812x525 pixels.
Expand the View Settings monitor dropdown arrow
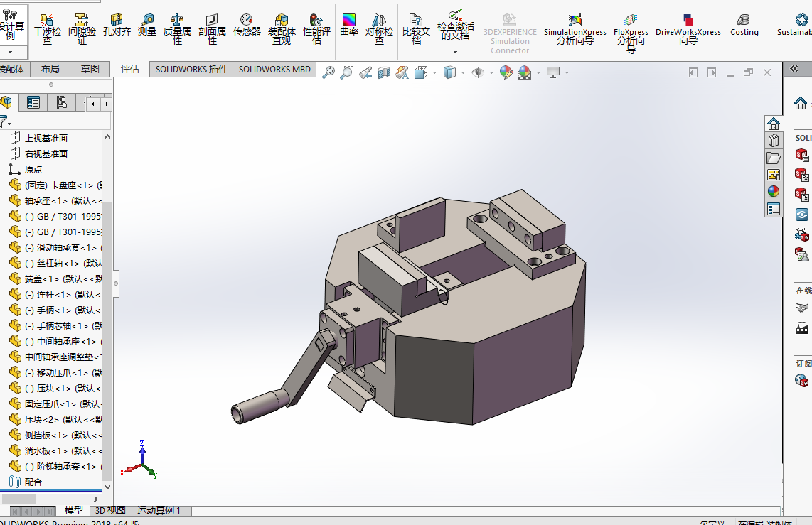pos(567,73)
